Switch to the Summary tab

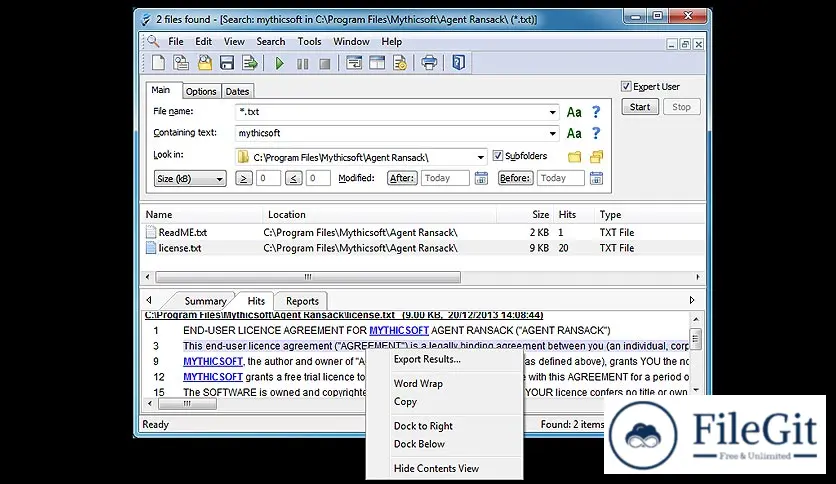pos(205,301)
